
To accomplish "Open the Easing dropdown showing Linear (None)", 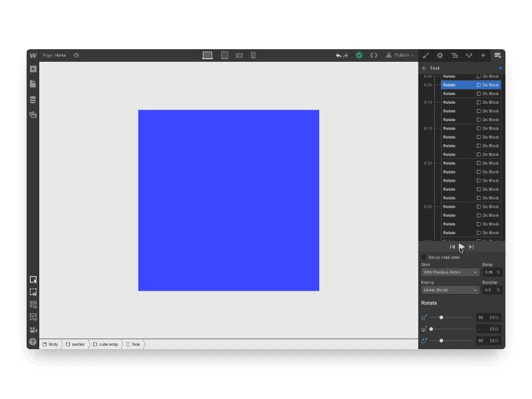I will pos(450,290).
